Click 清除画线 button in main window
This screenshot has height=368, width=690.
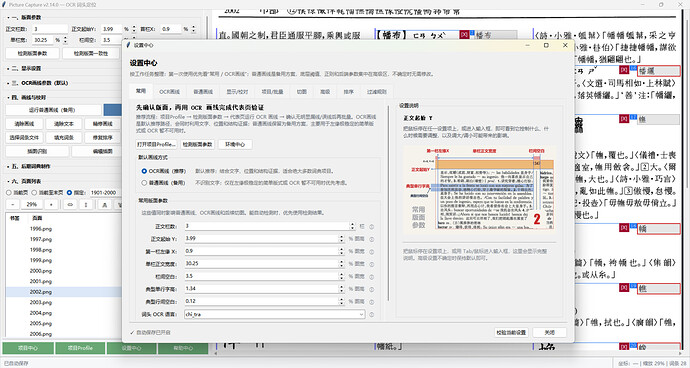click(25, 124)
